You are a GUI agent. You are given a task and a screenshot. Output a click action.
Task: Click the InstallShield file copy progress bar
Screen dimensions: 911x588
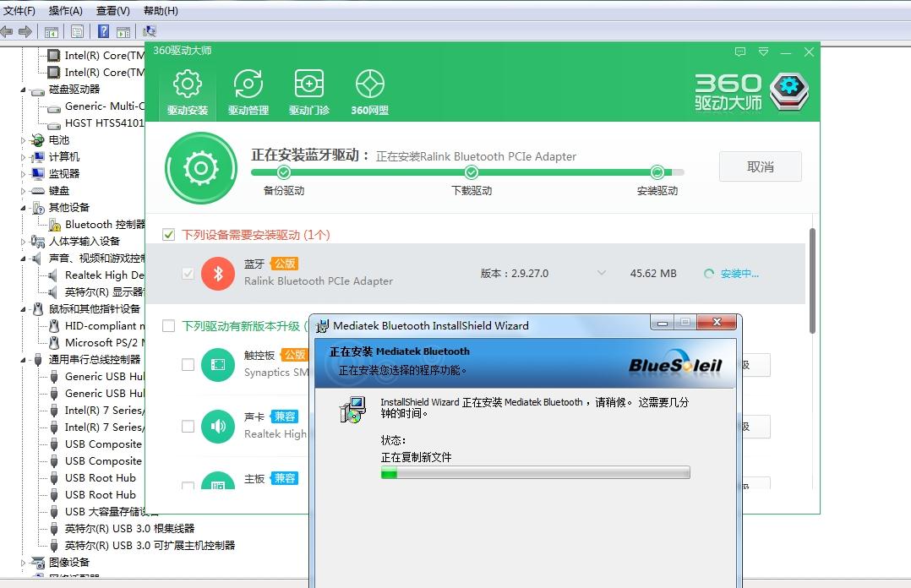pyautogui.click(x=535, y=472)
